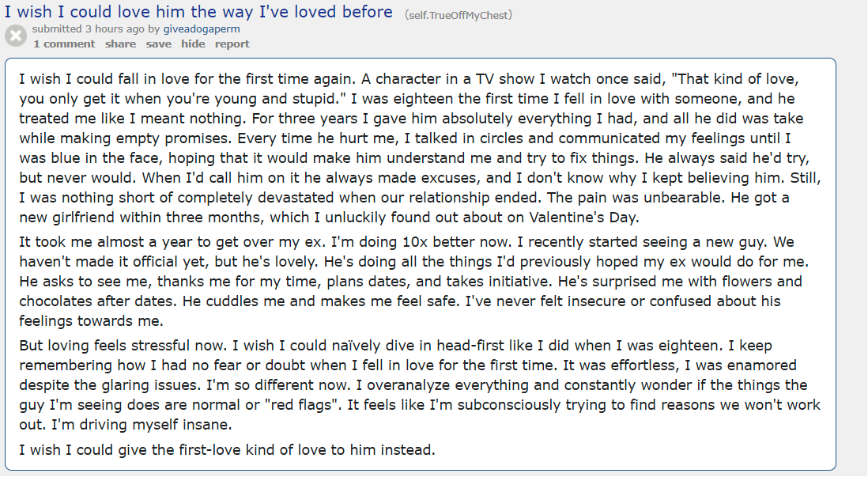Report this post

(x=232, y=44)
